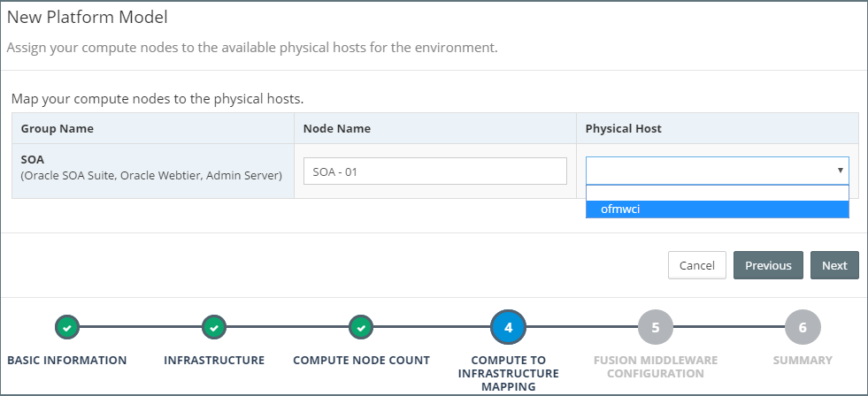
Task: Go to the grey step 6 circle
Action: tap(803, 327)
